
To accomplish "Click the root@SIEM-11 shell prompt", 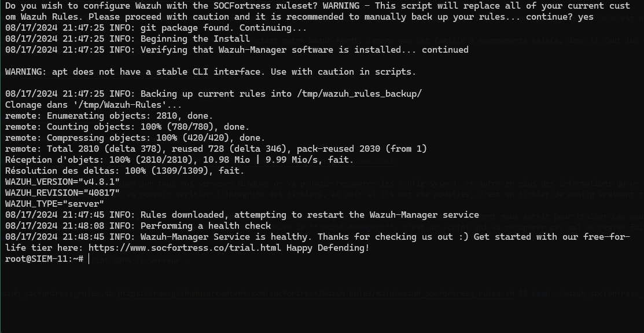I will coord(45,259).
